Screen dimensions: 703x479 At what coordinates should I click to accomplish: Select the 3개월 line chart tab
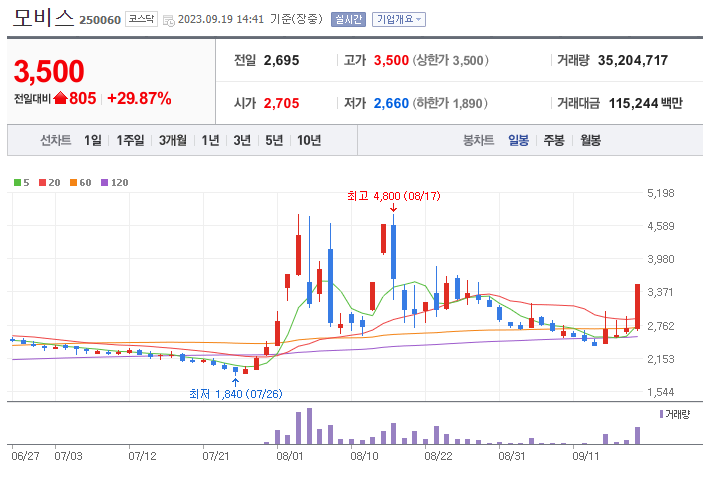(173, 140)
